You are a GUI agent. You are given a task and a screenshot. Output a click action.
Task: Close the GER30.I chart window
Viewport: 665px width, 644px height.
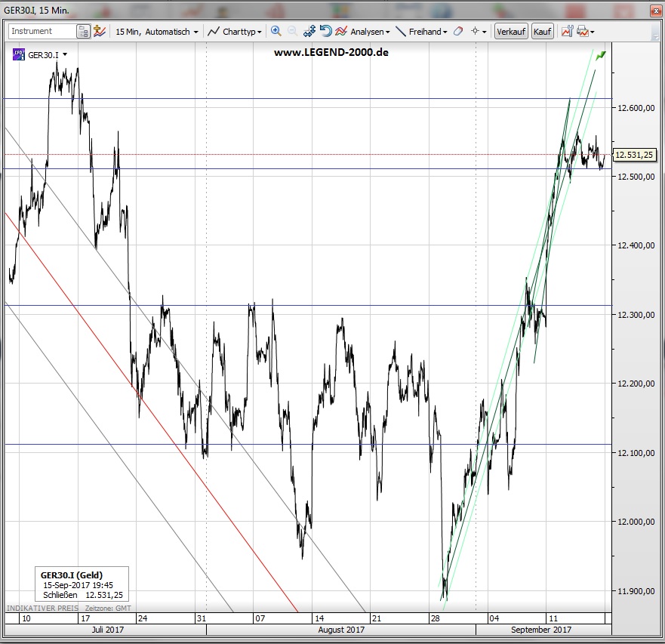point(656,10)
